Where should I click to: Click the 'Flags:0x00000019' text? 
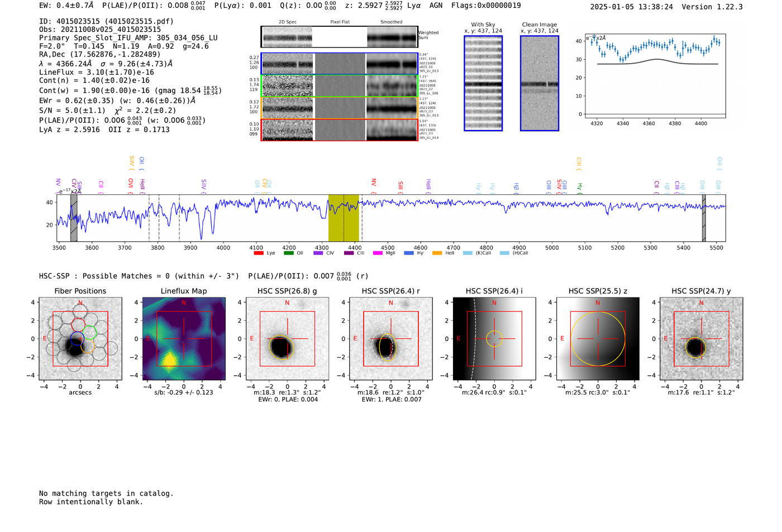tap(486, 6)
